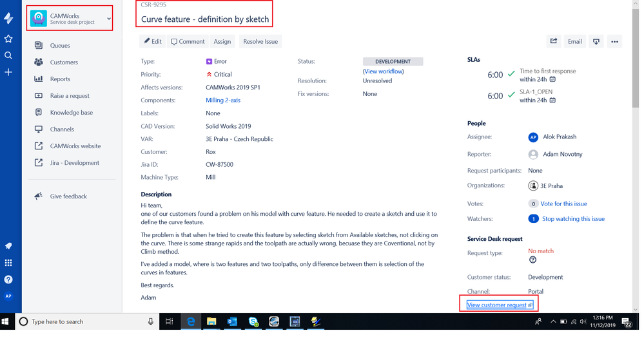Image resolution: width=644 pixels, height=362 pixels.
Task: Click the taskbar microphone icon
Action: point(151,322)
